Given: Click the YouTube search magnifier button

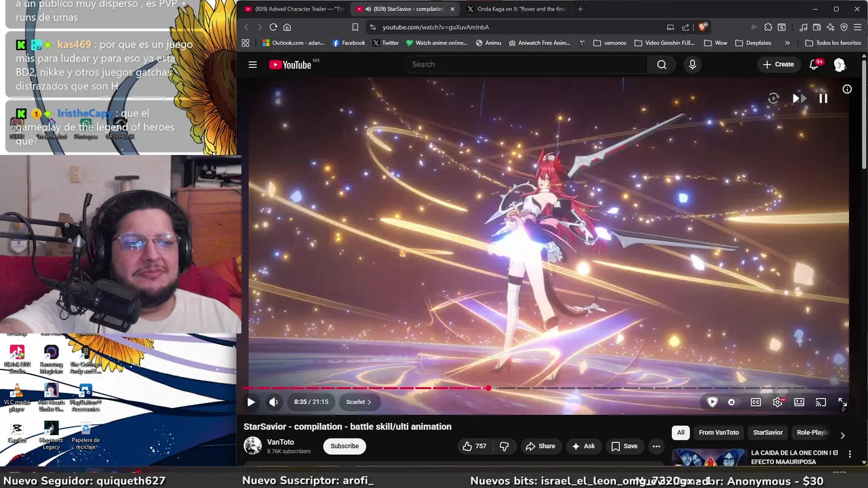Looking at the screenshot, I should pyautogui.click(x=662, y=64).
